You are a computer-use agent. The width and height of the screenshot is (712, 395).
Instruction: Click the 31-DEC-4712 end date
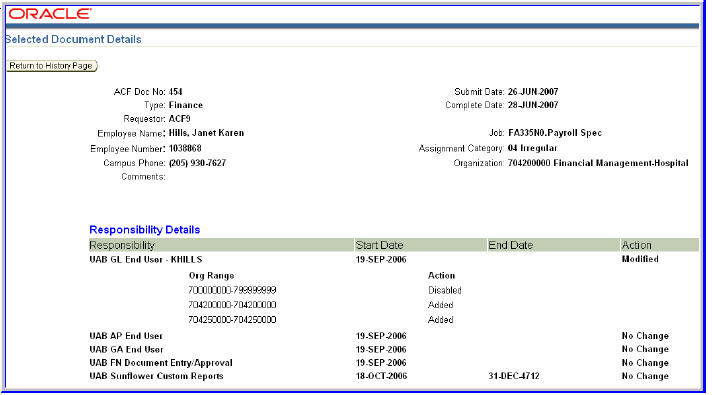click(514, 376)
